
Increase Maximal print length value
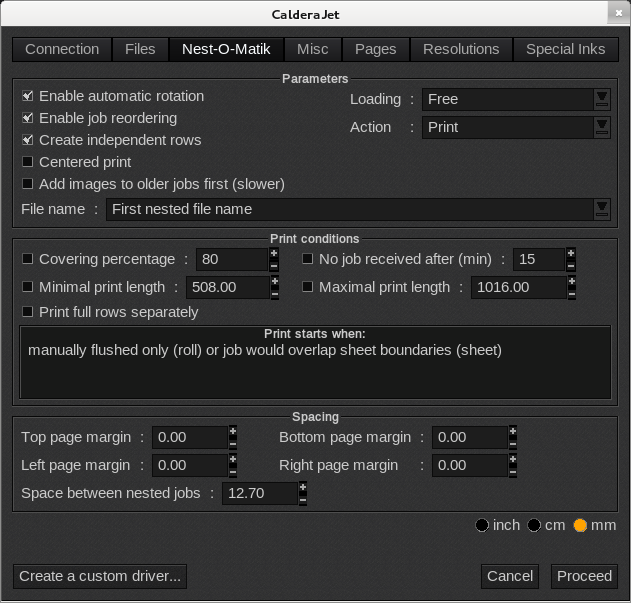coord(574,281)
